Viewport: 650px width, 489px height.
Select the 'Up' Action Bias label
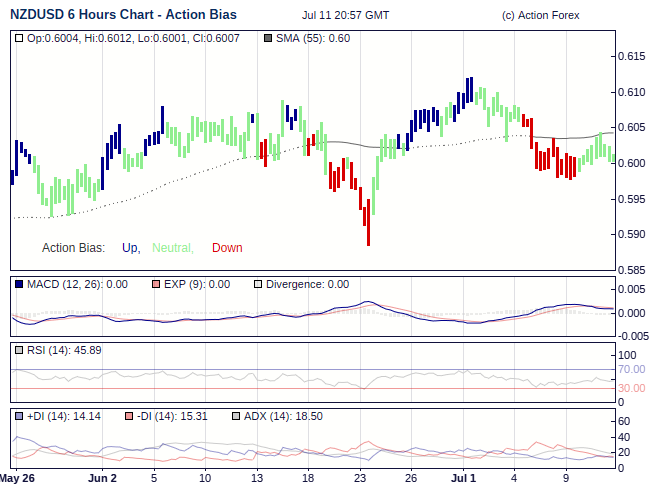point(130,248)
